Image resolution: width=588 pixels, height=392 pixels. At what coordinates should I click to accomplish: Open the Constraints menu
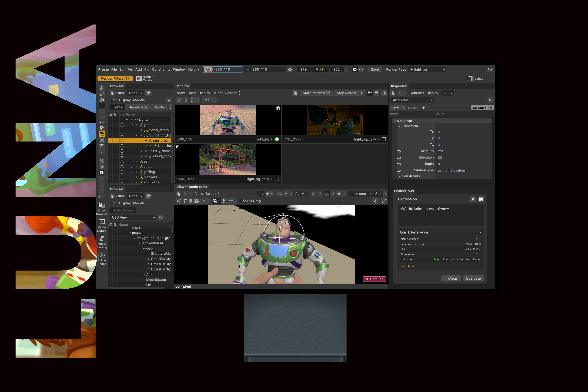(161, 70)
